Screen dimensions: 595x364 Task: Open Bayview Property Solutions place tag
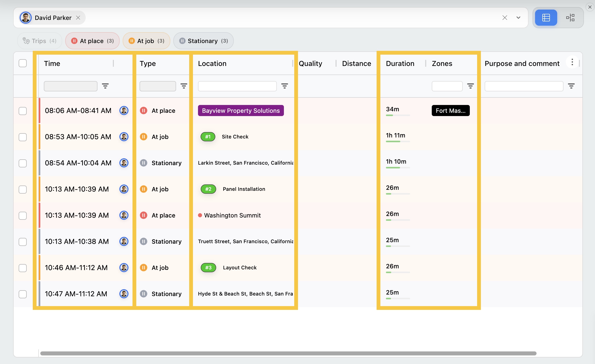click(241, 111)
